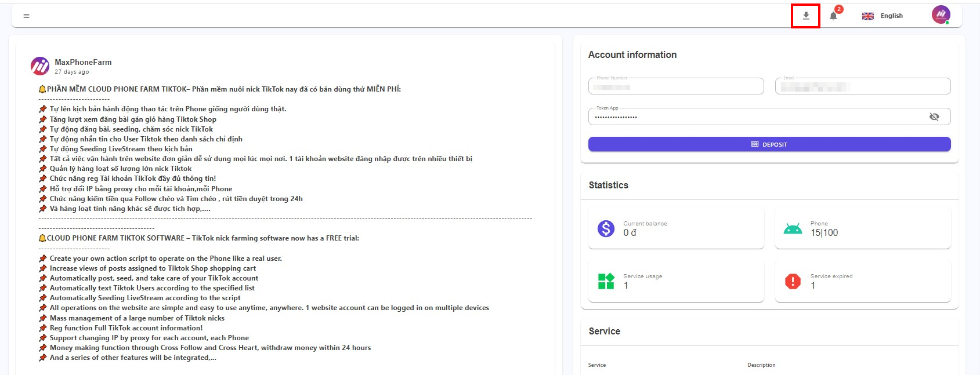Click the Email field
The height and width of the screenshot is (375, 980).
pos(863,86)
